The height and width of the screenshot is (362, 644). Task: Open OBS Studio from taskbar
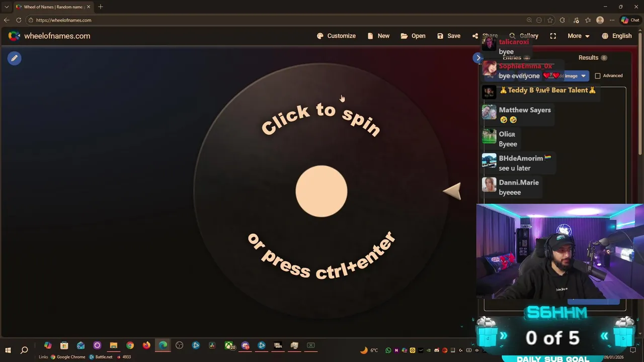[179, 345]
